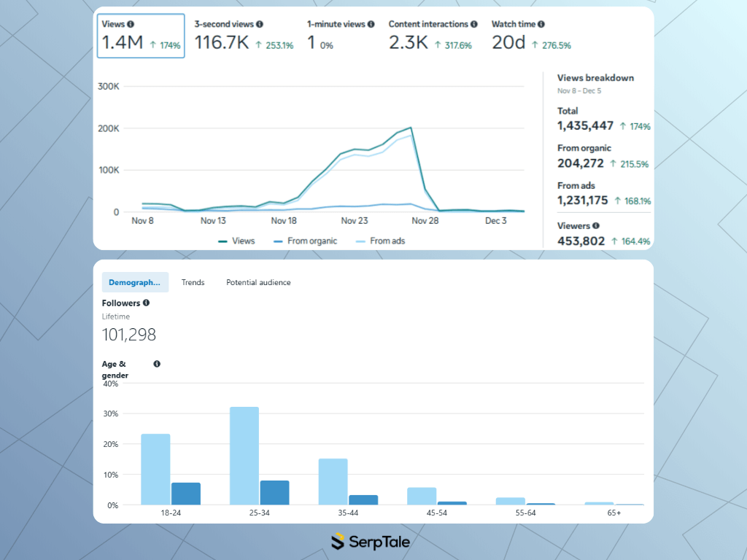Click the 215.5% organic change indicator

coord(630,164)
